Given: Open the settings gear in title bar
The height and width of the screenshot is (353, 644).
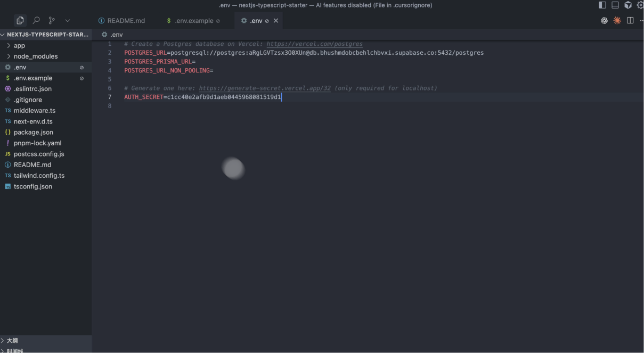Looking at the screenshot, I should coord(640,5).
